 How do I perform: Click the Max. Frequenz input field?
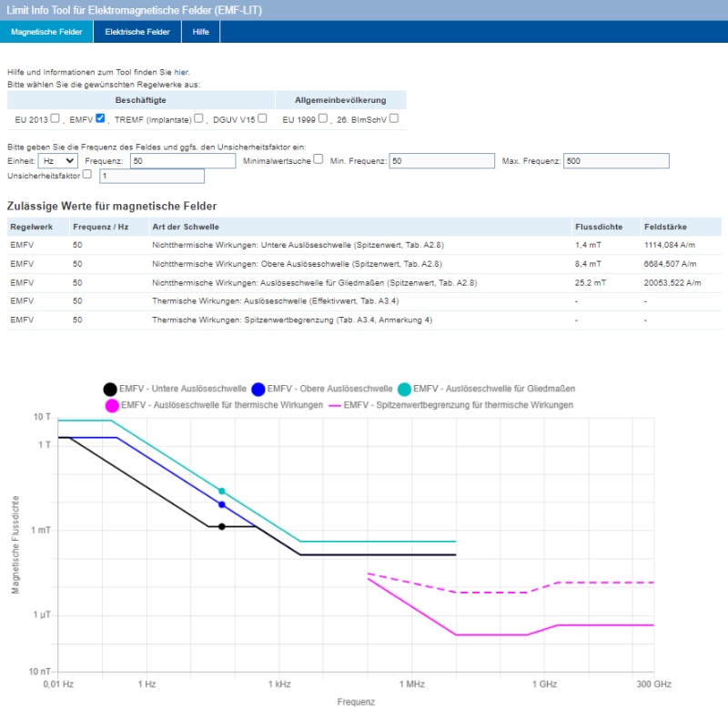tap(616, 161)
